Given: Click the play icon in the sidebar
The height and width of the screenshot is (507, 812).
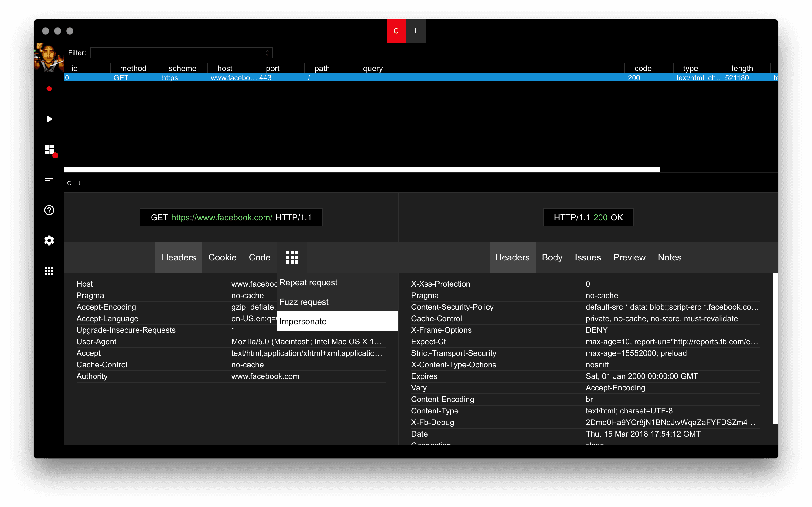Looking at the screenshot, I should pyautogui.click(x=49, y=119).
